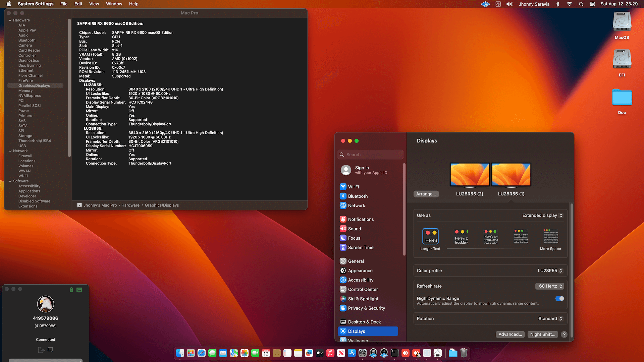Open the App Store from the Dock

tap(352, 353)
